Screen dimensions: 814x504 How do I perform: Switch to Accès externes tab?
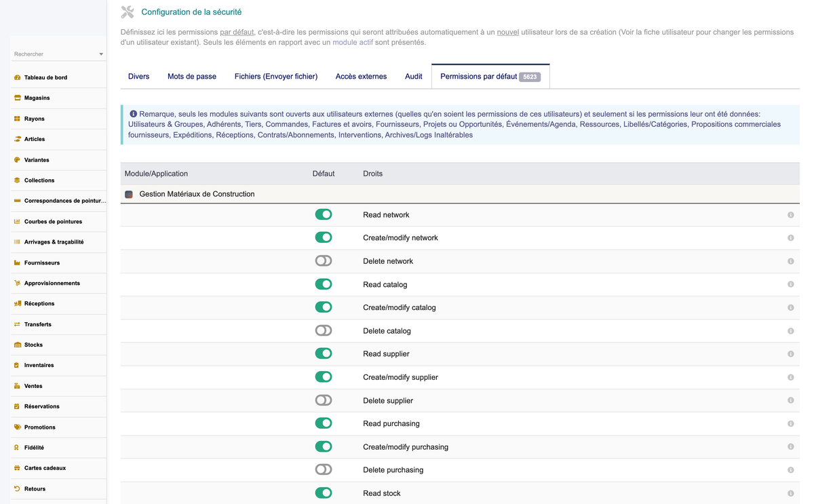click(361, 77)
